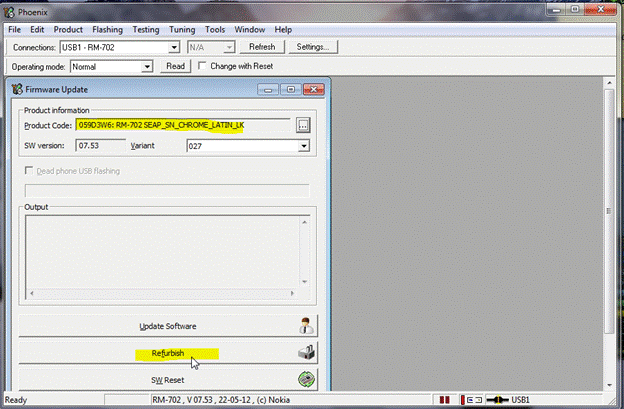This screenshot has width=624, height=409.
Task: Enable the Change with Reset checkbox
Action: 202,66
